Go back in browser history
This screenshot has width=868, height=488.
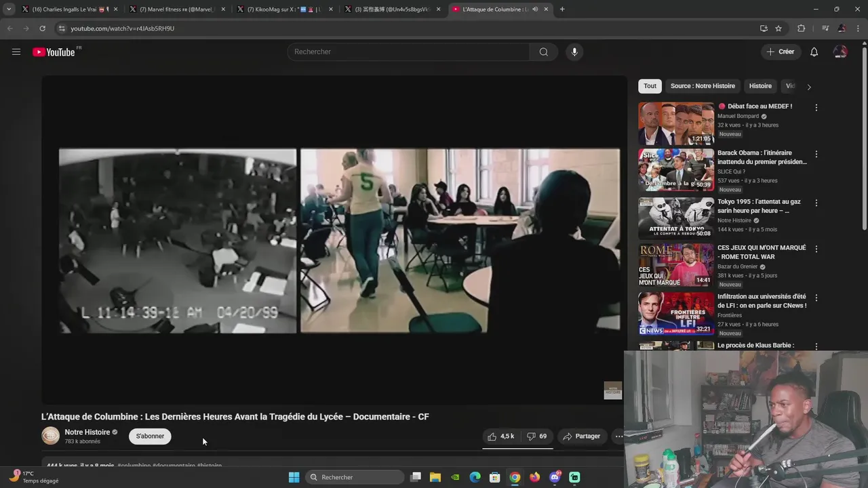(9, 28)
